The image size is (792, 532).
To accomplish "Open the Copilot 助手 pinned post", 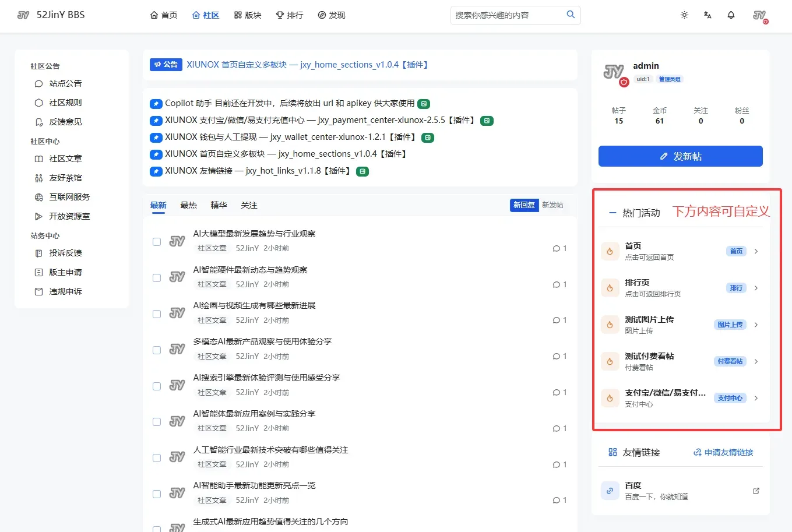I will click(290, 103).
